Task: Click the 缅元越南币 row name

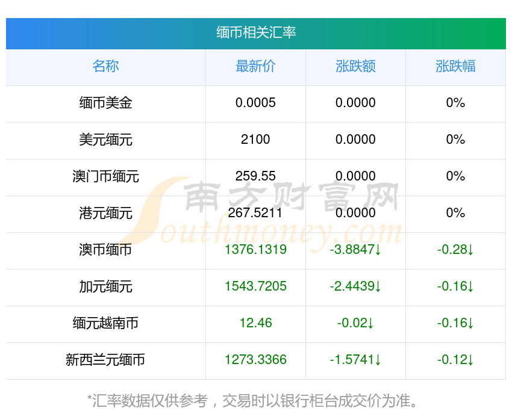Action: coord(105,323)
